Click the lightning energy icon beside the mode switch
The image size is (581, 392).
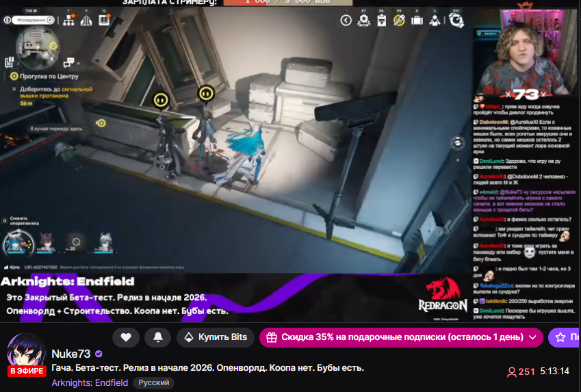pos(7,20)
